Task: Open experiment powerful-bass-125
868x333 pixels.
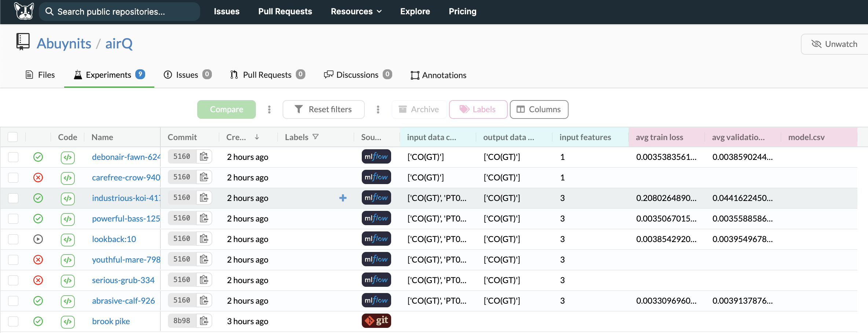Action: [x=126, y=219]
